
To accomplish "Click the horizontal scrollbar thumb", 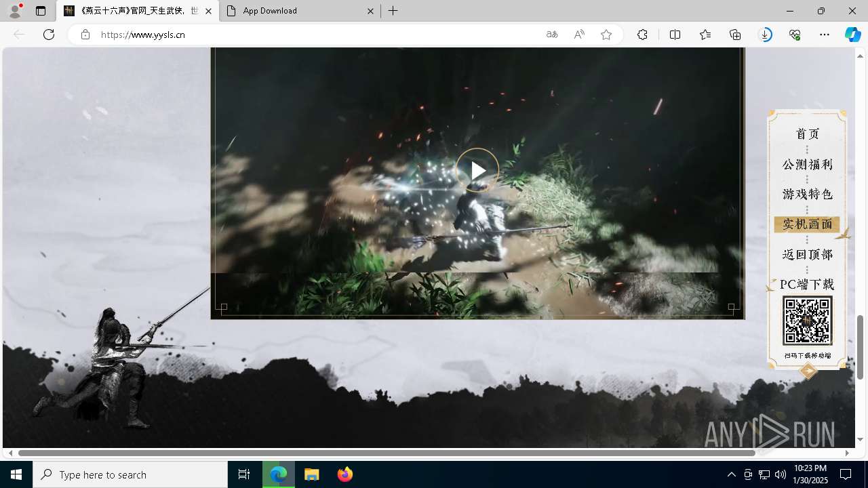I will click(x=387, y=453).
